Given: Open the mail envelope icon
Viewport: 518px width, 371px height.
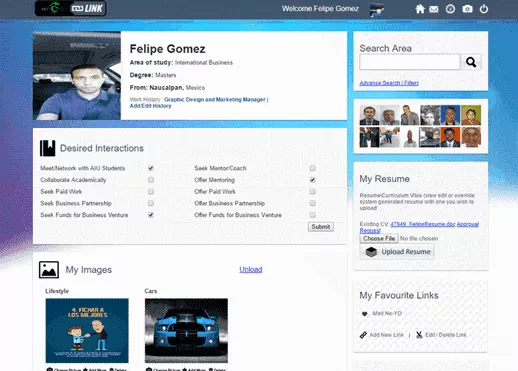Looking at the screenshot, I should coord(434,9).
